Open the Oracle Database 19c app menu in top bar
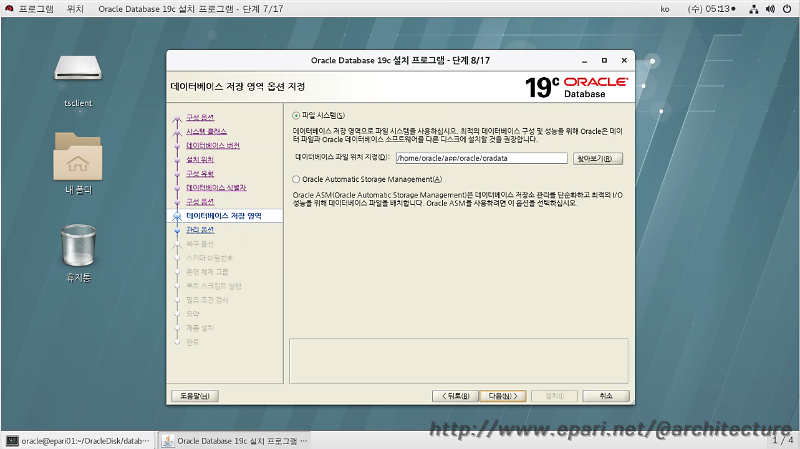The height and width of the screenshot is (449, 800). click(190, 9)
